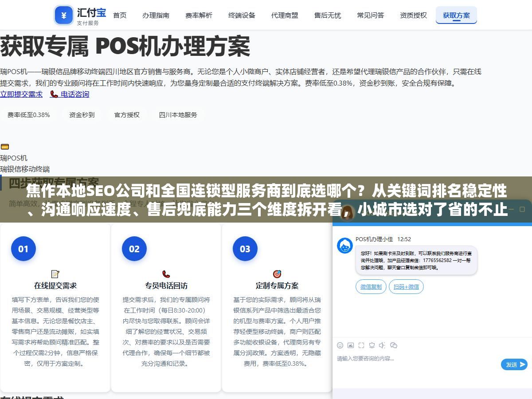Click the 微信复制 button in chat

pyautogui.click(x=371, y=287)
